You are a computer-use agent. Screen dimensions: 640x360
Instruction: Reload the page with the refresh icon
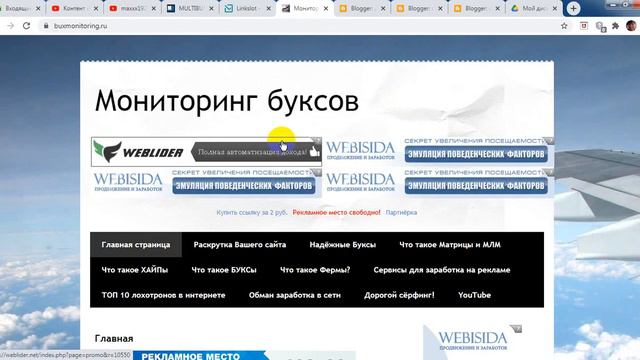[27, 26]
